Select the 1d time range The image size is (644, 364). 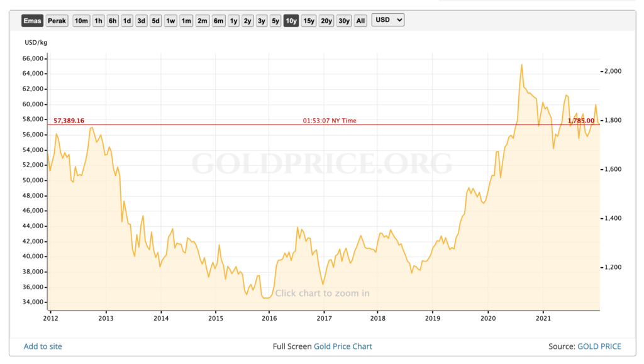[x=126, y=20]
